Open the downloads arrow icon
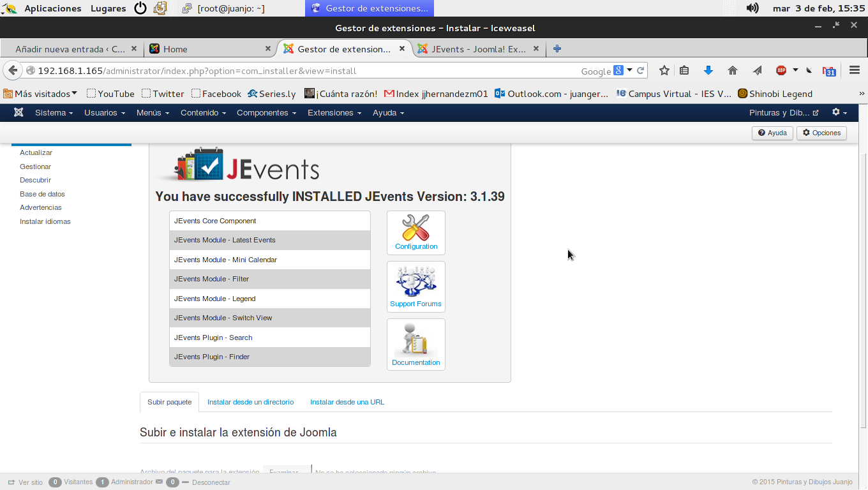The image size is (868, 490). point(708,71)
